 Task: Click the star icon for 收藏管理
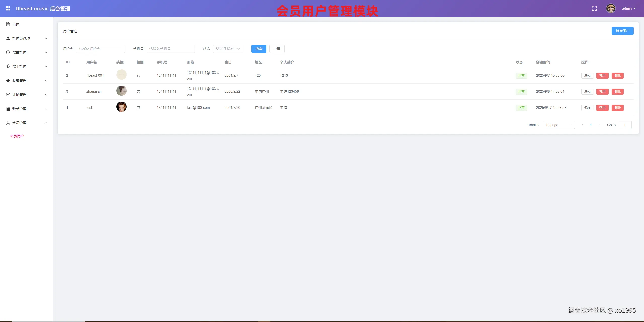tap(8, 81)
